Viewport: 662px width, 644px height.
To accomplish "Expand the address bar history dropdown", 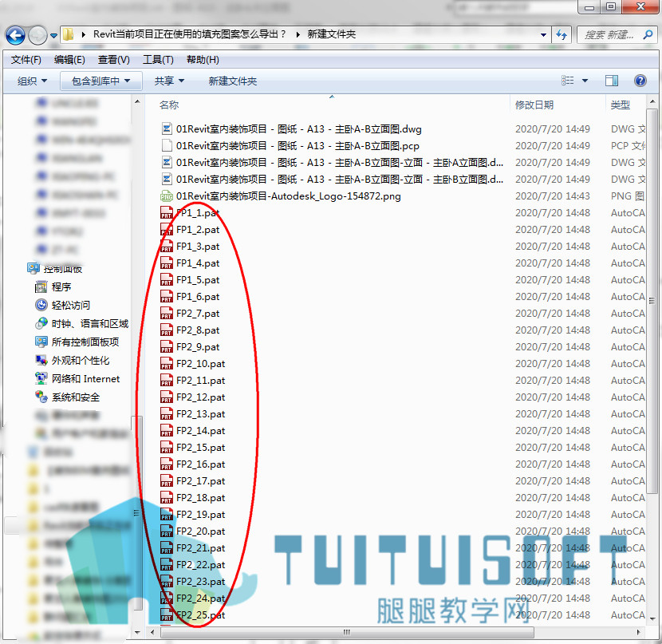I will coord(543,34).
